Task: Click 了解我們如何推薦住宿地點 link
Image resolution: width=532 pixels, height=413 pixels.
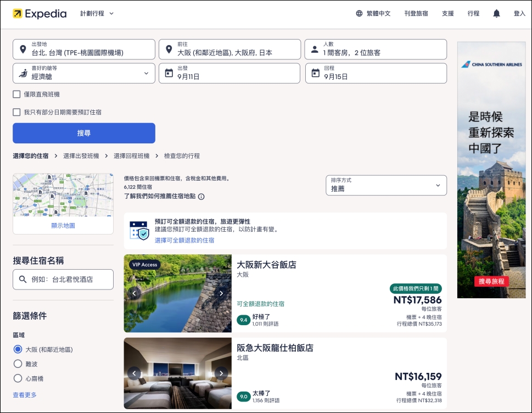Action: pyautogui.click(x=160, y=196)
